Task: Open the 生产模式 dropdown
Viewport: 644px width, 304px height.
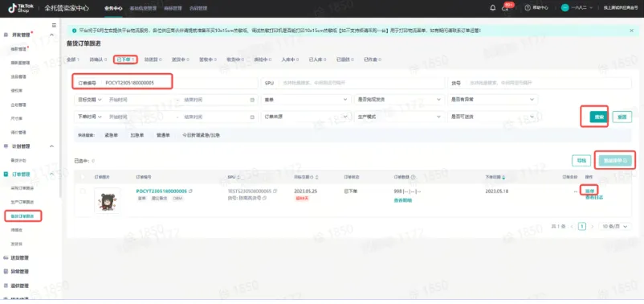Action: pos(400,117)
